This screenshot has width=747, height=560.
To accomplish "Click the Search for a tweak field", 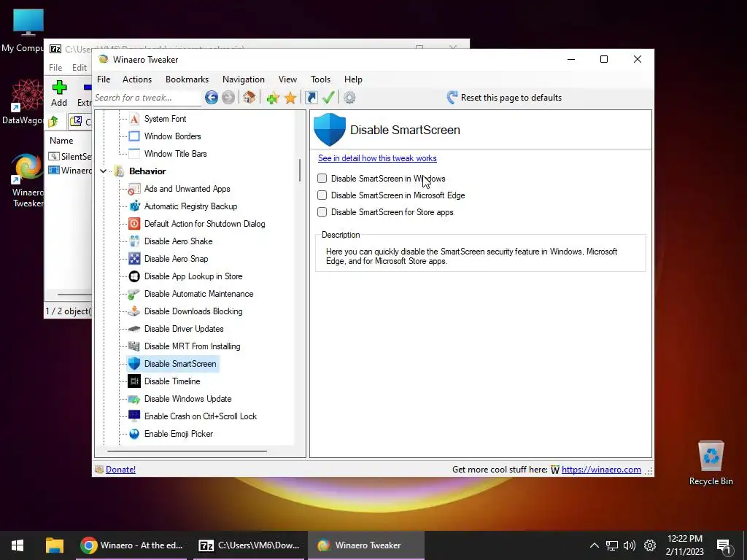I will pyautogui.click(x=147, y=98).
